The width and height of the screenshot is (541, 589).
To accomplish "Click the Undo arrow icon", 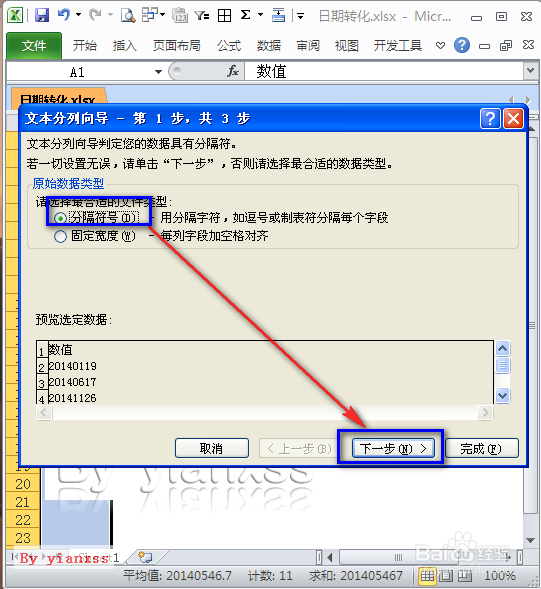I will (x=63, y=15).
